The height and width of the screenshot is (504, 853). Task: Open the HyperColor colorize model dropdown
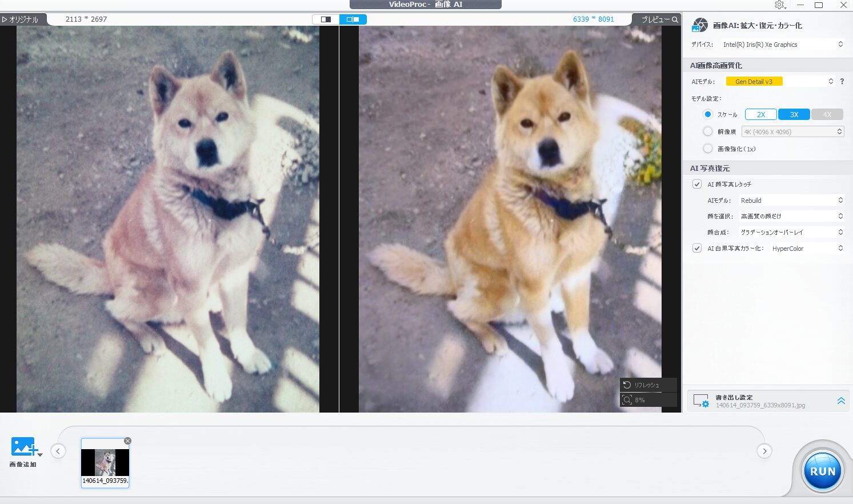tap(807, 249)
